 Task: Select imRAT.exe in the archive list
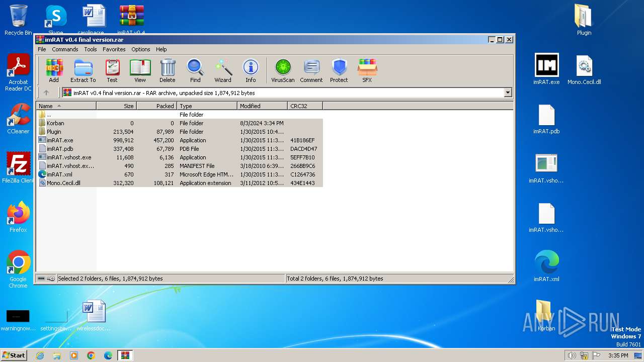(180, 140)
